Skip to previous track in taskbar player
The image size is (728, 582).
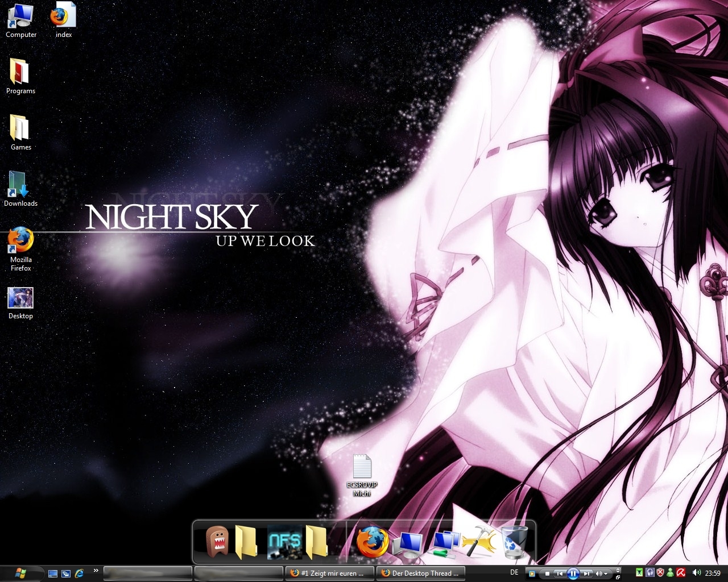pyautogui.click(x=560, y=573)
